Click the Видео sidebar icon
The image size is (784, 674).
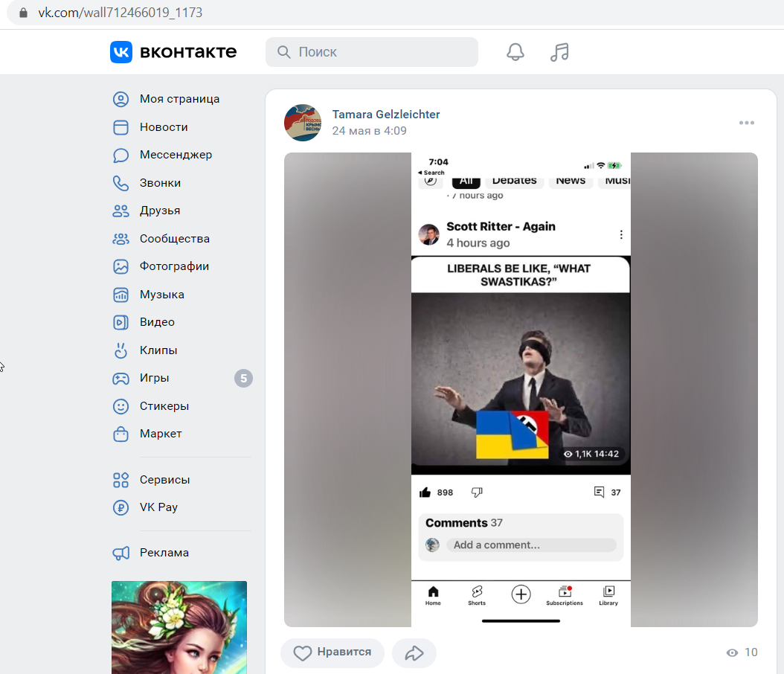coord(121,322)
